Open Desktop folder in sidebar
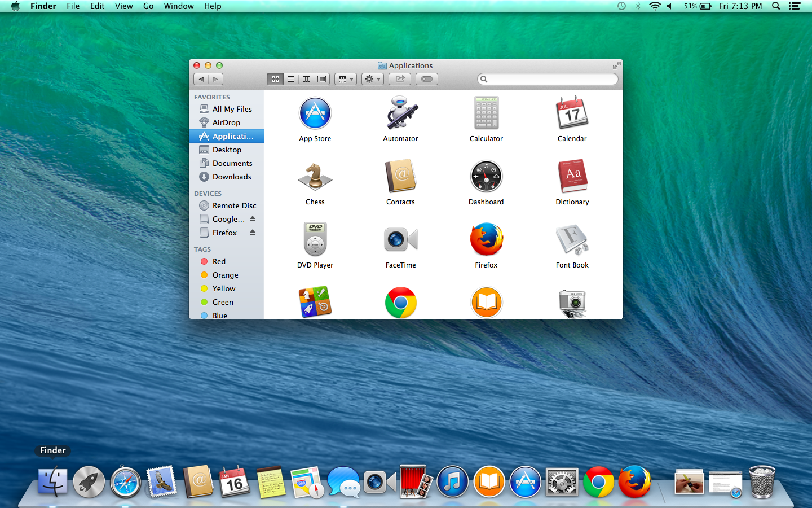 pyautogui.click(x=227, y=150)
